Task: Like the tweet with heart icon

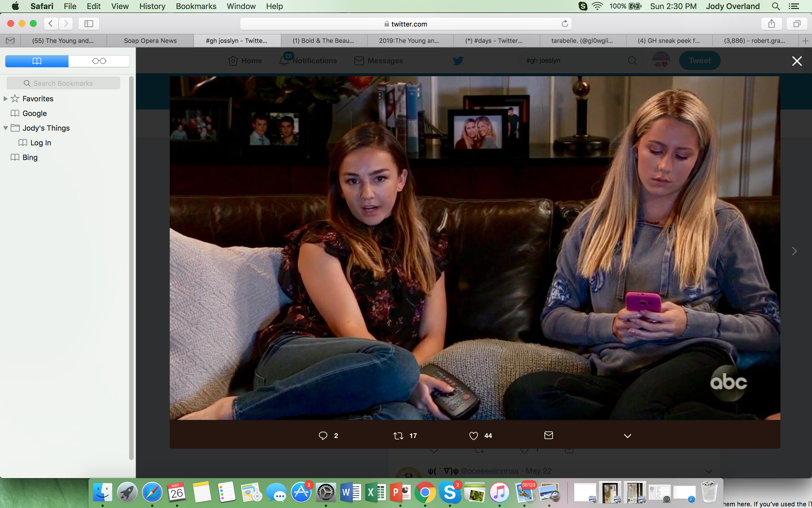Action: (473, 436)
